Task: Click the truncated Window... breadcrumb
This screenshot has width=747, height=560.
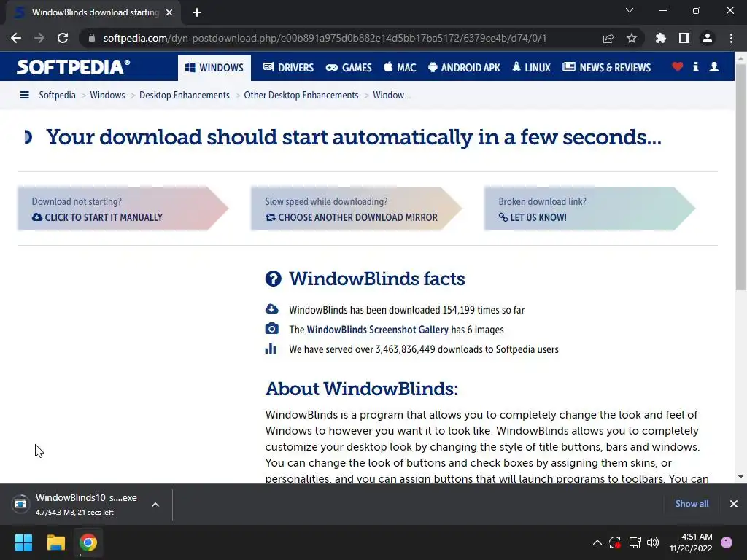Action: (391, 96)
